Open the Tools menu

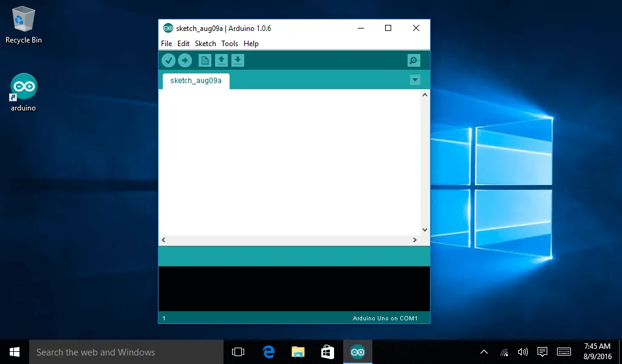point(230,44)
